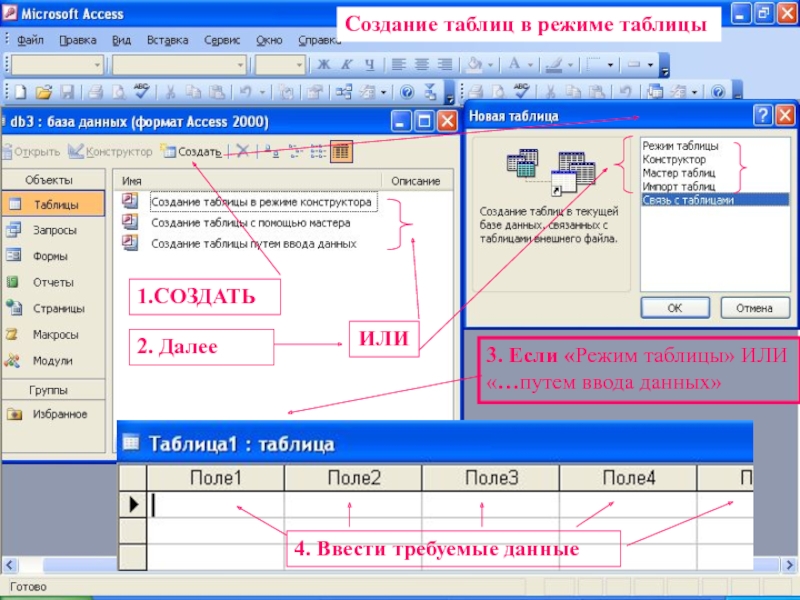Open the Правка menu
This screenshot has width=800, height=600.
[x=78, y=40]
